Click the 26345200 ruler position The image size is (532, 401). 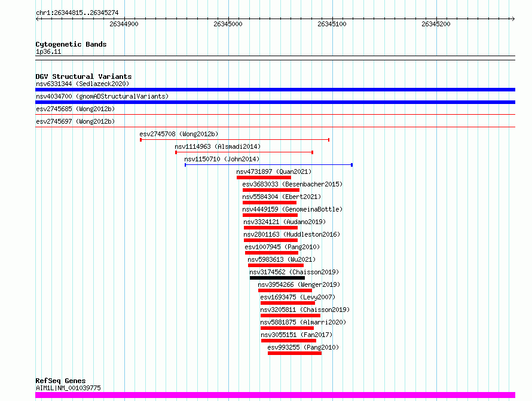[436, 24]
